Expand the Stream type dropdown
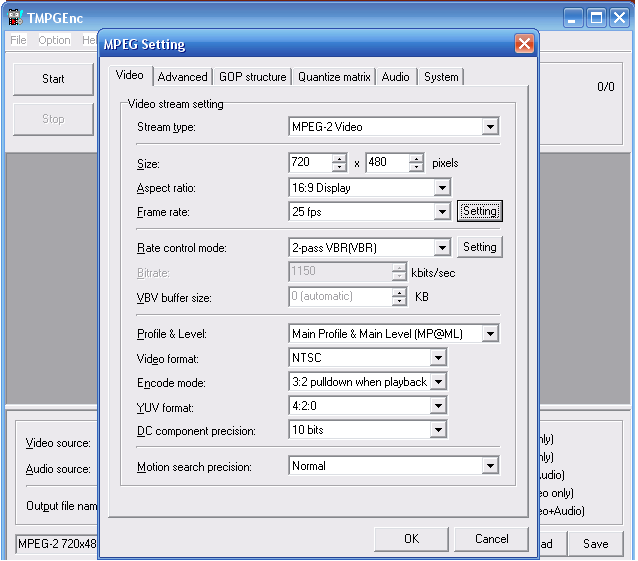This screenshot has height=561, width=638. coord(490,127)
